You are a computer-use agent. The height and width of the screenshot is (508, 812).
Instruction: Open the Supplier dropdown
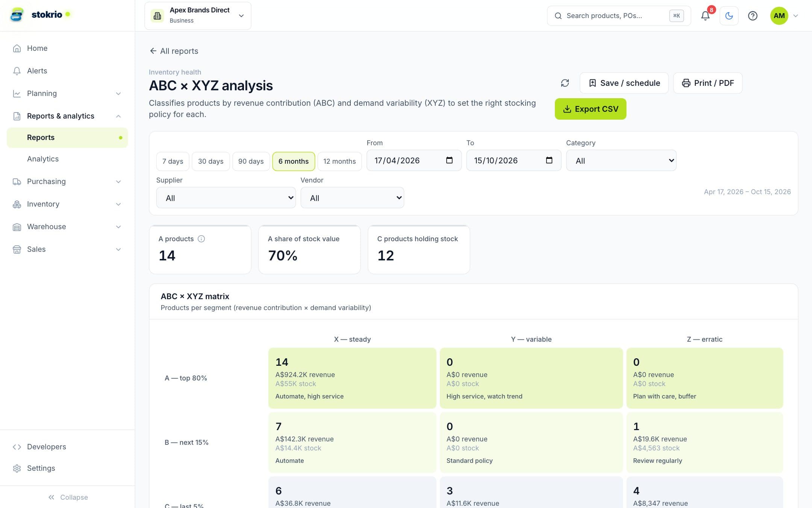(226, 198)
